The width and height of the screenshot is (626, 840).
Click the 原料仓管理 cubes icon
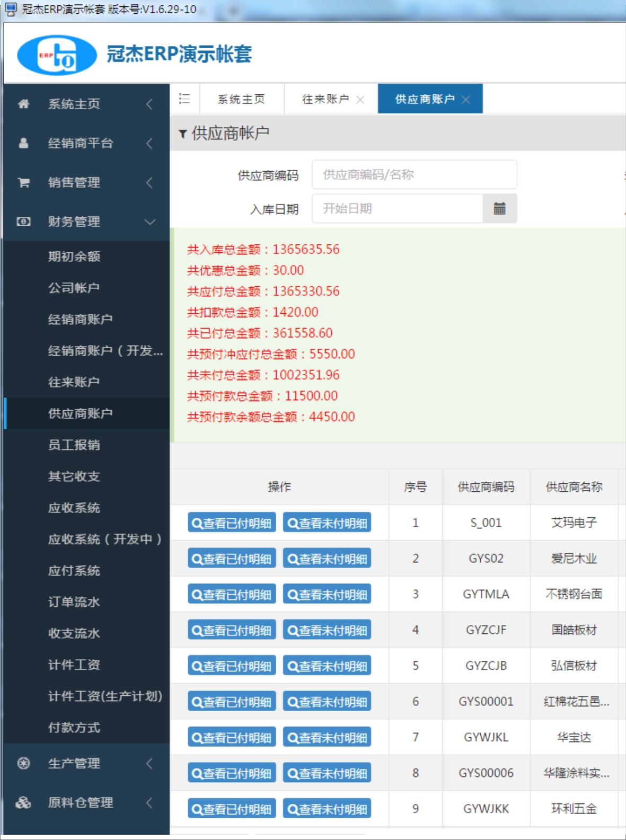(x=23, y=802)
